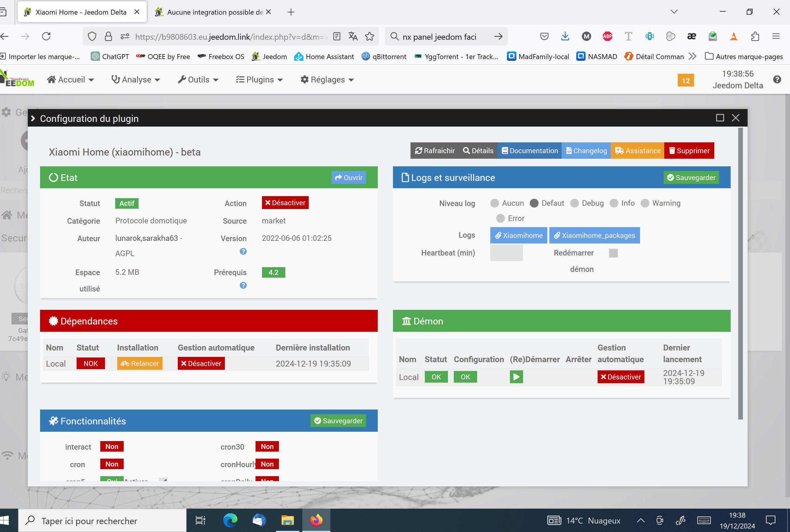Open plugin Détails
The height and width of the screenshot is (532, 790).
(478, 151)
